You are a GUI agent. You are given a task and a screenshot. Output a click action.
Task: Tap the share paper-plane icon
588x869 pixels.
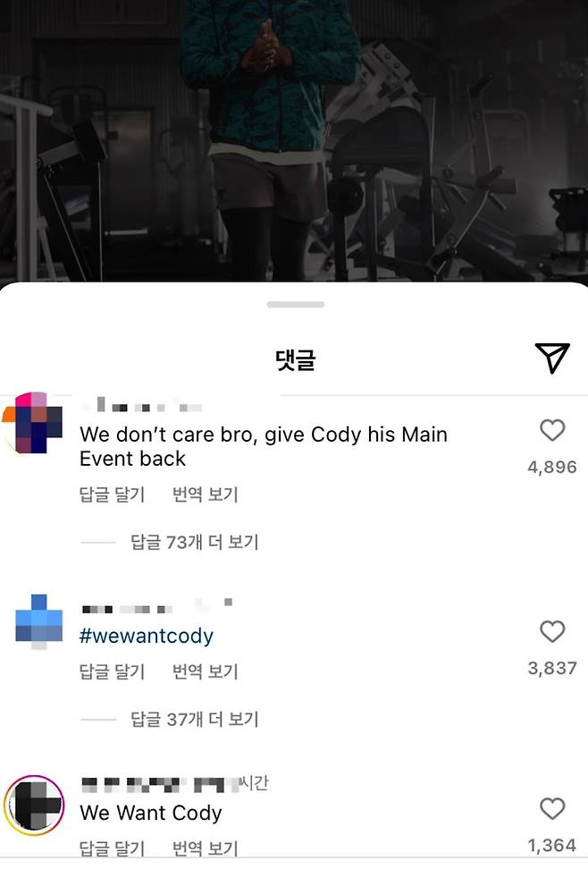(552, 358)
